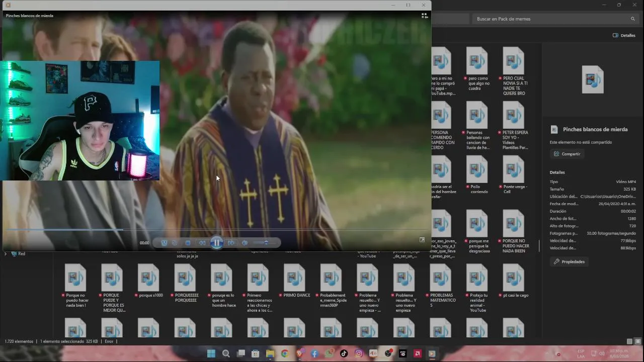The height and width of the screenshot is (362, 644).
Task: Select 'PORQUE NO PUEDO HACER NADA BIEEN'
Action: click(x=513, y=231)
